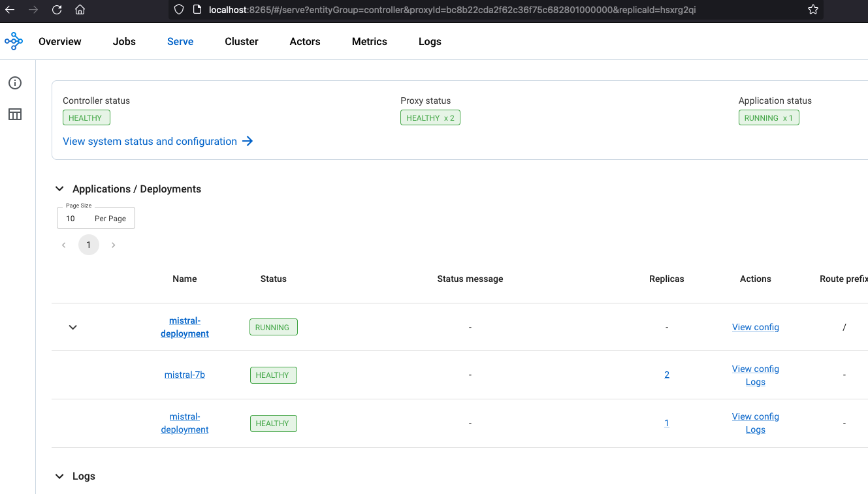Reload the page with browser refresh icon

[57, 10]
